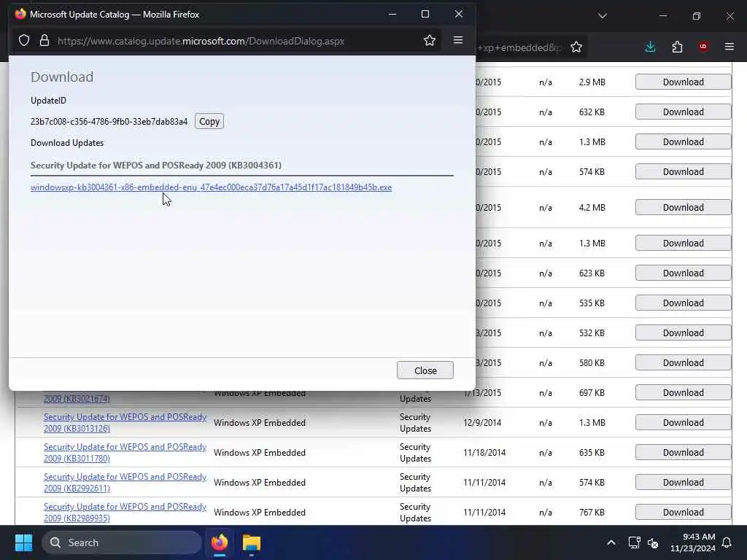Image resolution: width=747 pixels, height=560 pixels.
Task: Click the shield tracking protection icon in popup
Action: (24, 41)
